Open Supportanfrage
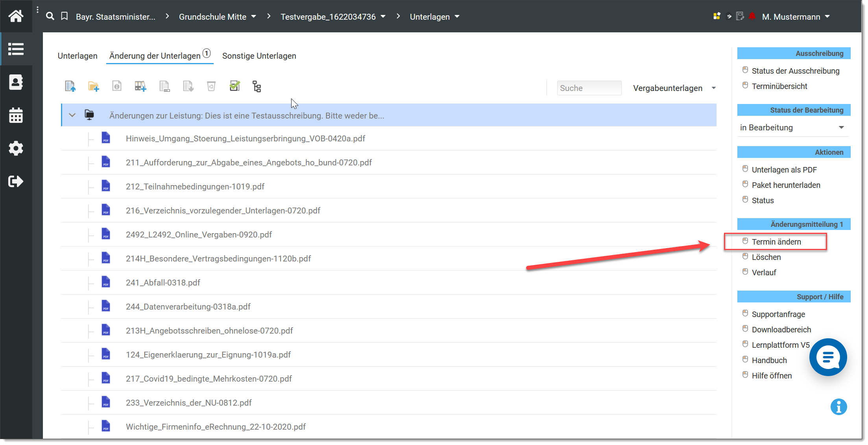 [778, 314]
